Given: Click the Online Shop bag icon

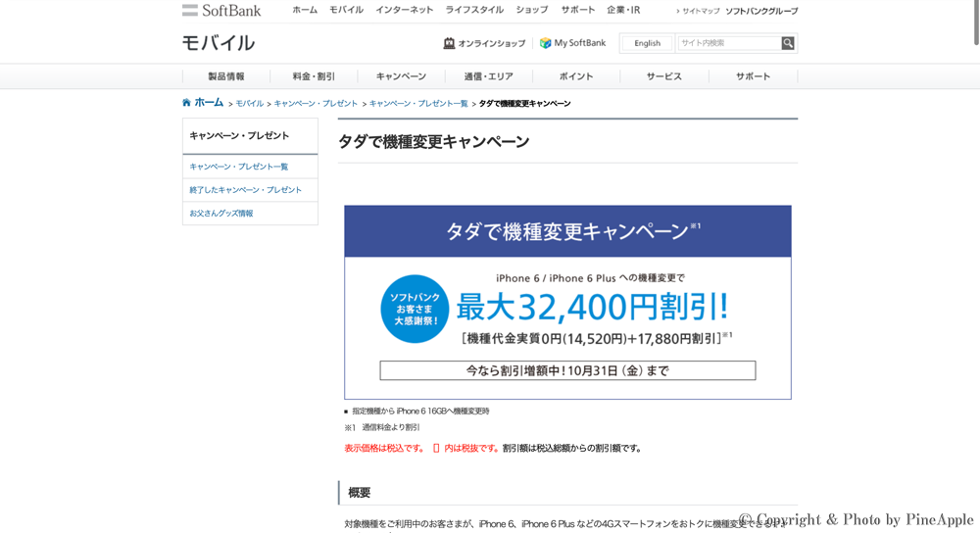Looking at the screenshot, I should pyautogui.click(x=449, y=43).
